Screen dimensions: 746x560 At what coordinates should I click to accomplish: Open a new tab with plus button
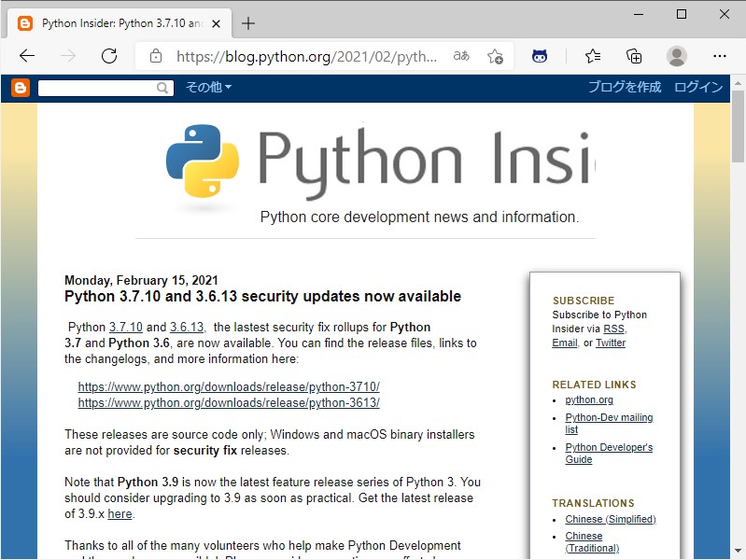(247, 23)
